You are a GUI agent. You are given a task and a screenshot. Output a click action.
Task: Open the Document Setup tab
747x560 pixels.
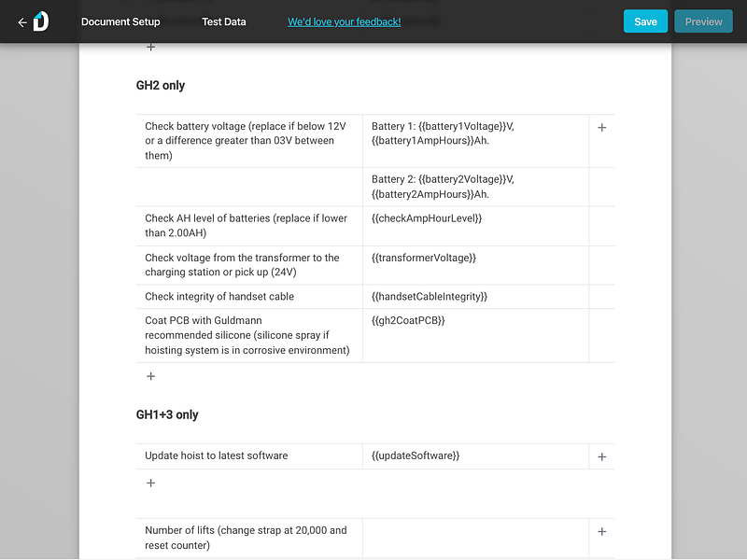click(120, 21)
